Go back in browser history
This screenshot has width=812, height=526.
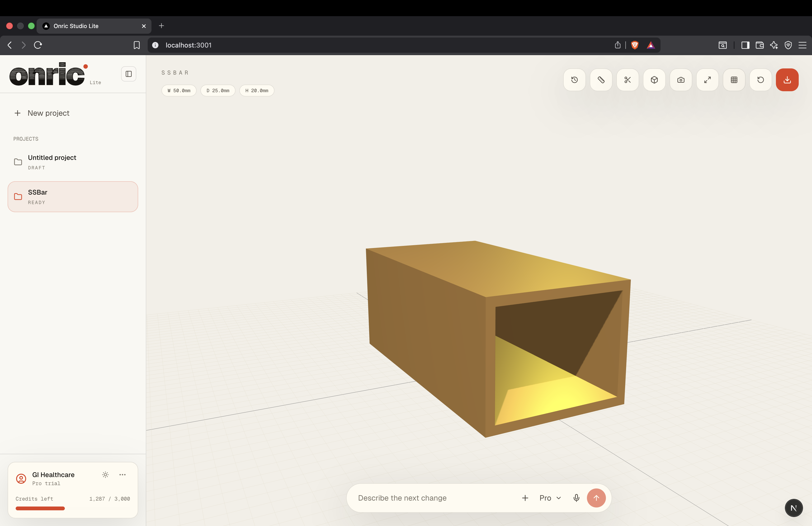(9, 45)
